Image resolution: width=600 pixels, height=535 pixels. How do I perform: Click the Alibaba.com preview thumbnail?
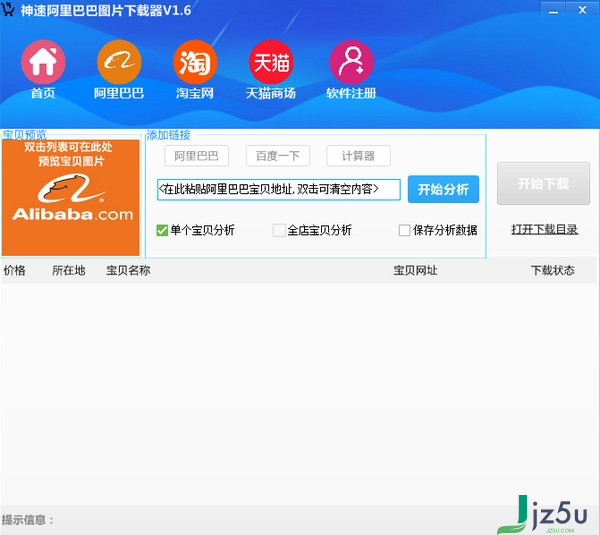(71, 197)
